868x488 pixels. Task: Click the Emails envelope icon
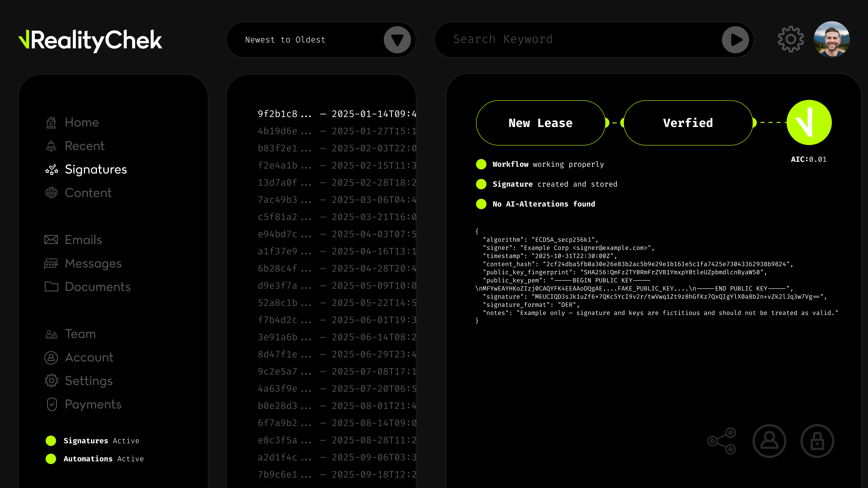pyautogui.click(x=51, y=240)
